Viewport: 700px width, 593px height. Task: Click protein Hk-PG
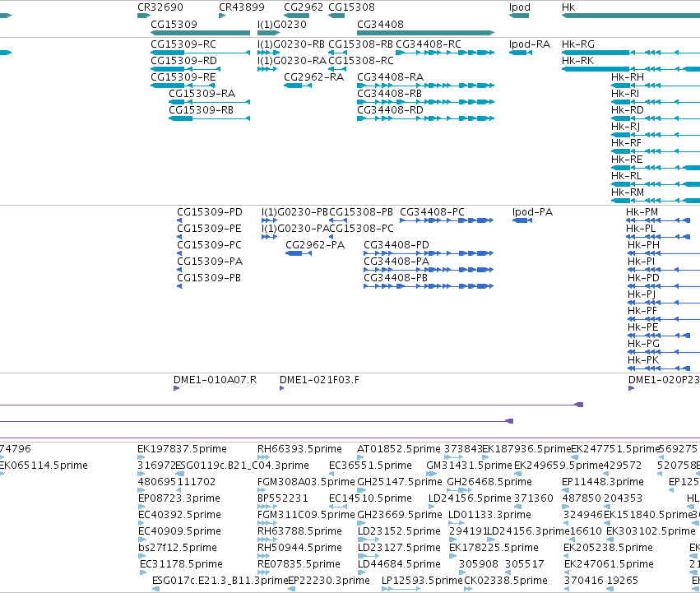(x=664, y=352)
